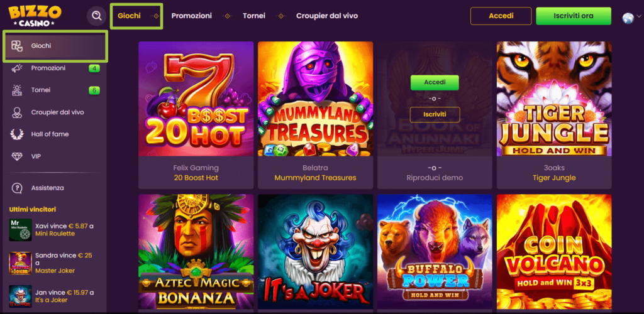Select the Promozioni top navigation tab
This screenshot has width=644, height=314.
coord(191,16)
